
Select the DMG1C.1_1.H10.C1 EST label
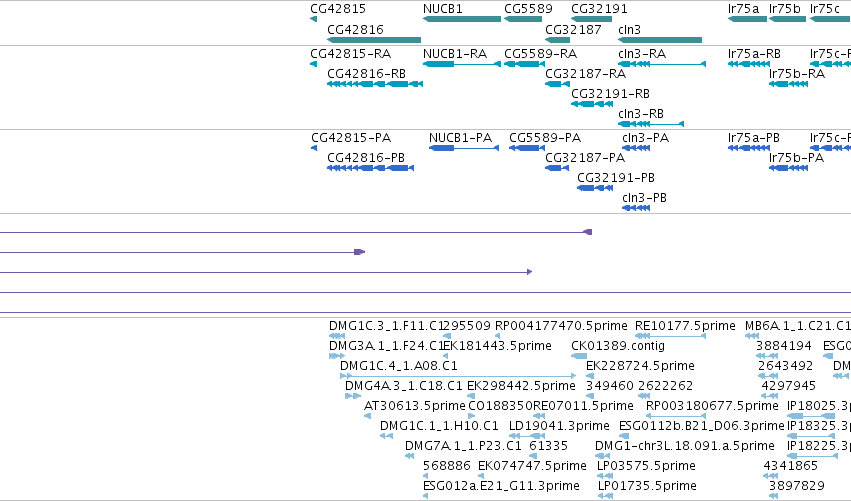pos(439,426)
